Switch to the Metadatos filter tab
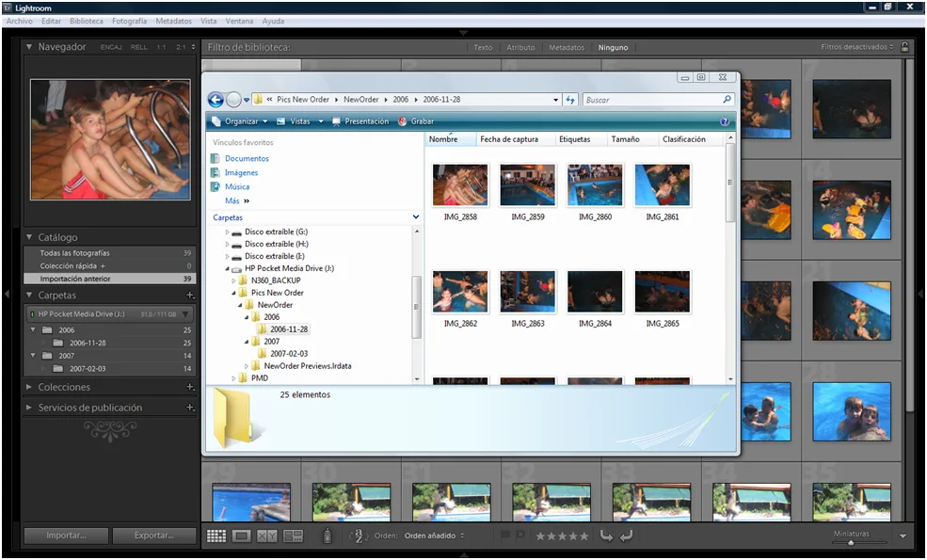Image resolution: width=927 pixels, height=560 pixels. tap(566, 46)
